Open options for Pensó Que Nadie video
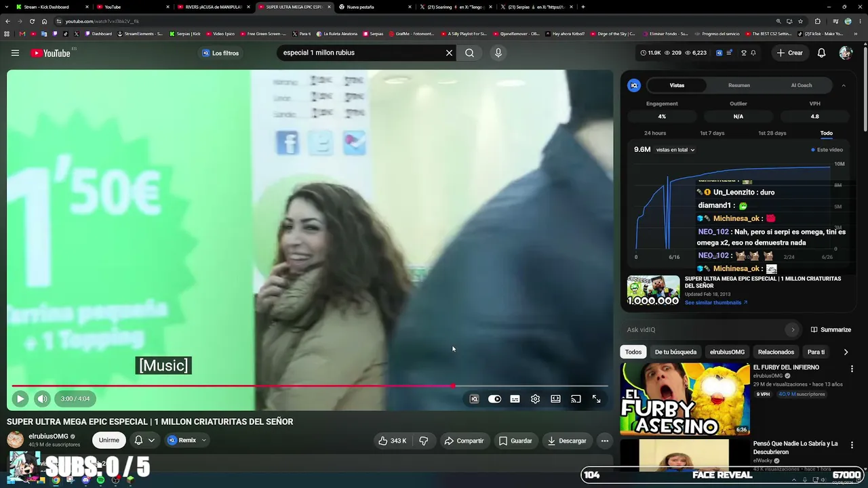Image resolution: width=868 pixels, height=488 pixels. pos(852,445)
